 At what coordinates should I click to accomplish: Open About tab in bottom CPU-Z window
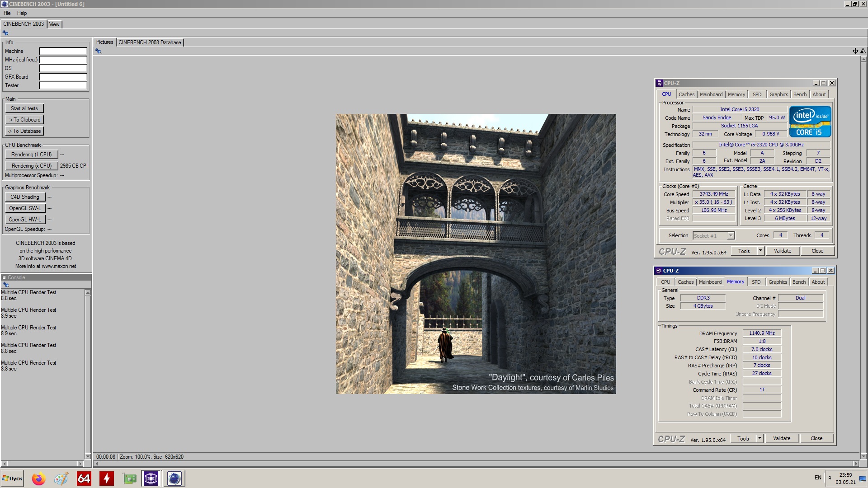point(818,282)
